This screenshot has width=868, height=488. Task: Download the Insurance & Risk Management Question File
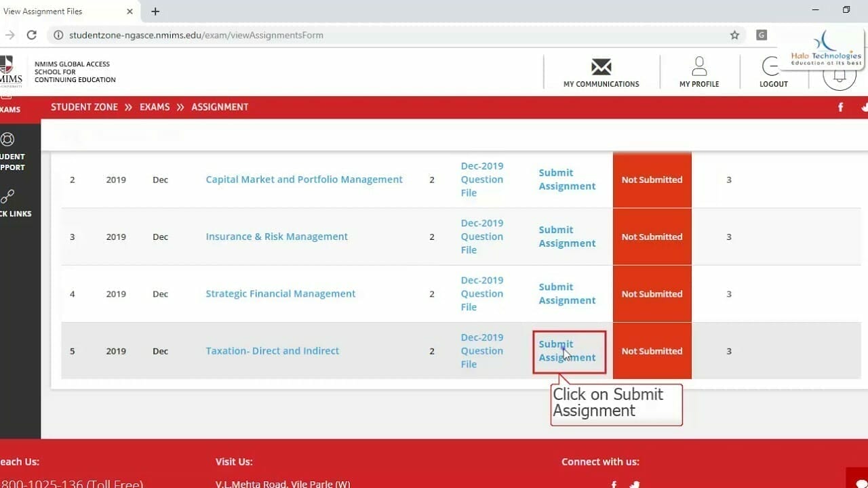481,237
